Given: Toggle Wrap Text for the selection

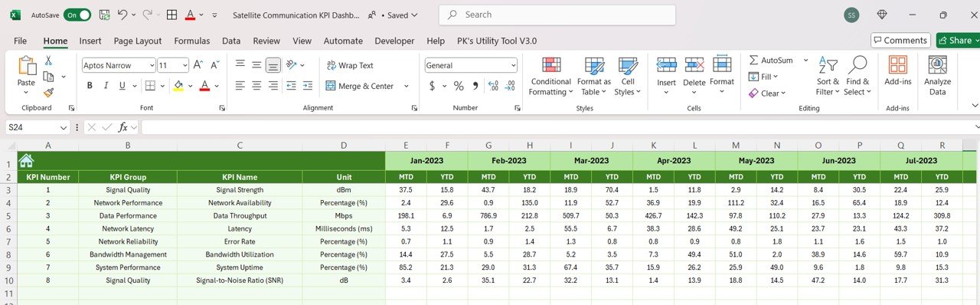Looking at the screenshot, I should 350,66.
